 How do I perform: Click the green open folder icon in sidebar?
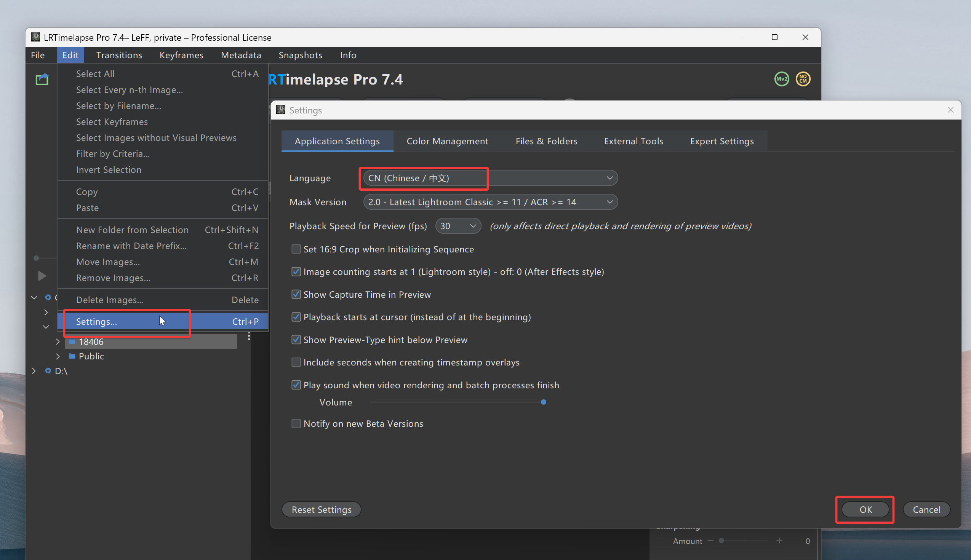coord(42,80)
